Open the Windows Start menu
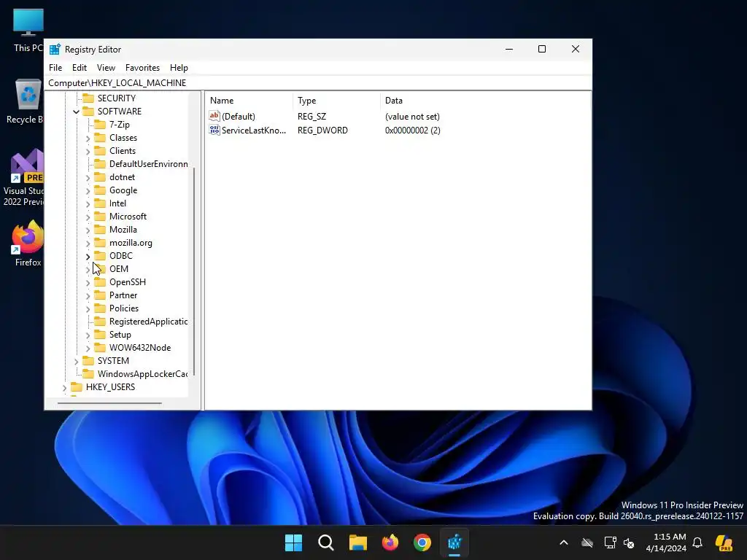 click(293, 542)
